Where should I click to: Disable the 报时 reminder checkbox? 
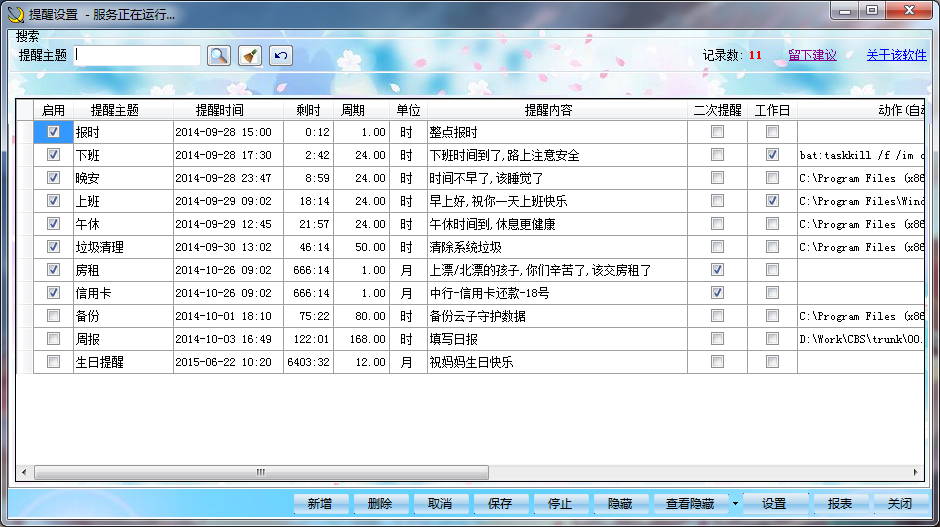[x=54, y=132]
